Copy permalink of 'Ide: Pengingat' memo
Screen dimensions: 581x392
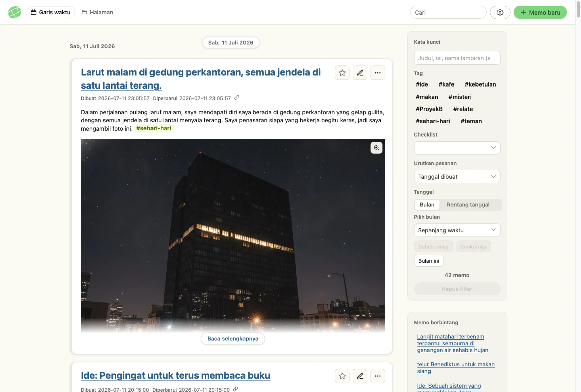click(235, 389)
